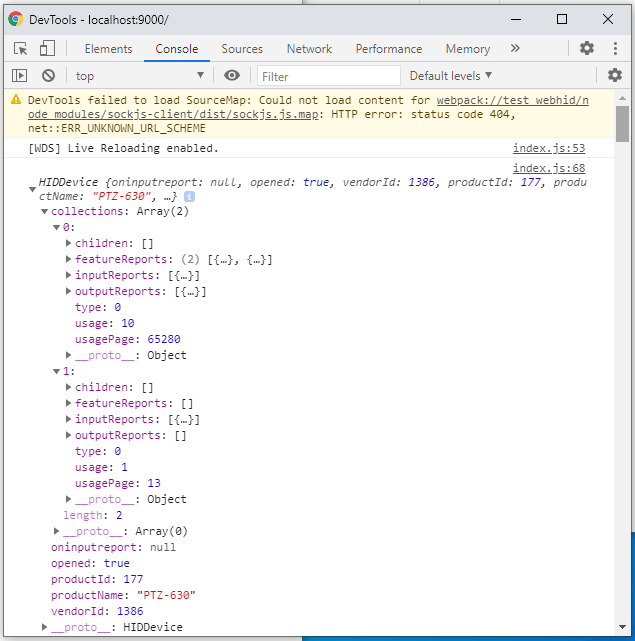Viewport: 635px width, 641px height.
Task: Select productId: 177 property row
Action: tap(97, 579)
